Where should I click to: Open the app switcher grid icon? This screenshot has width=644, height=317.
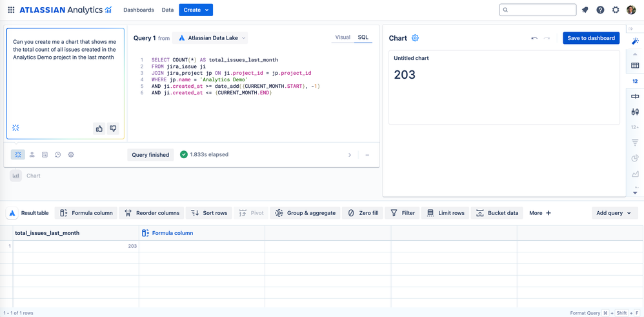coord(11,10)
